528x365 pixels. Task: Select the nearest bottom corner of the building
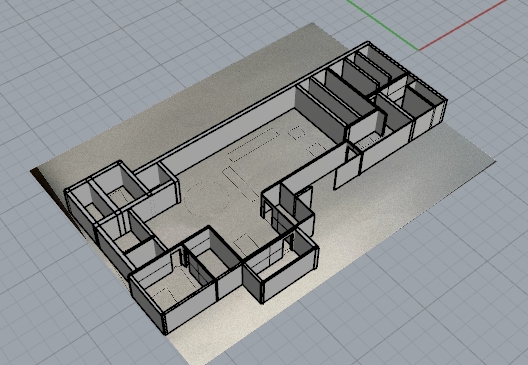coord(165,333)
